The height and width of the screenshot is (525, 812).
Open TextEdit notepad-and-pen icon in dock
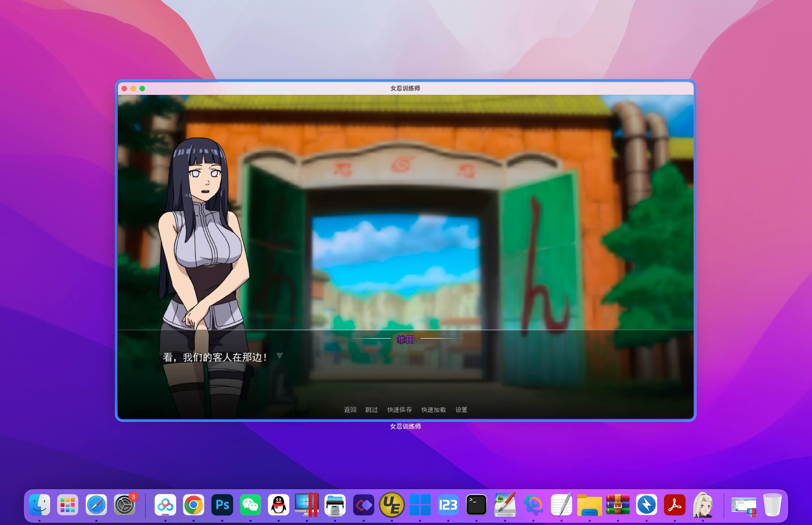561,504
